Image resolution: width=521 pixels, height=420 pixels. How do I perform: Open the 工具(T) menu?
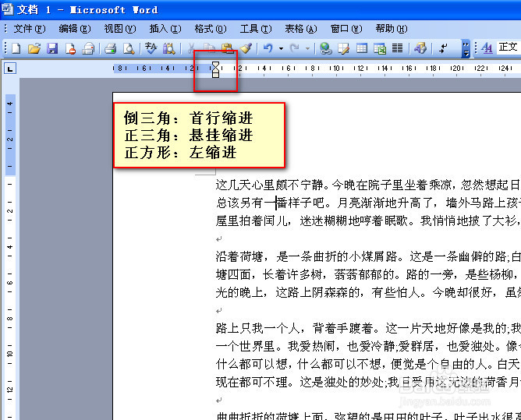coord(256,29)
